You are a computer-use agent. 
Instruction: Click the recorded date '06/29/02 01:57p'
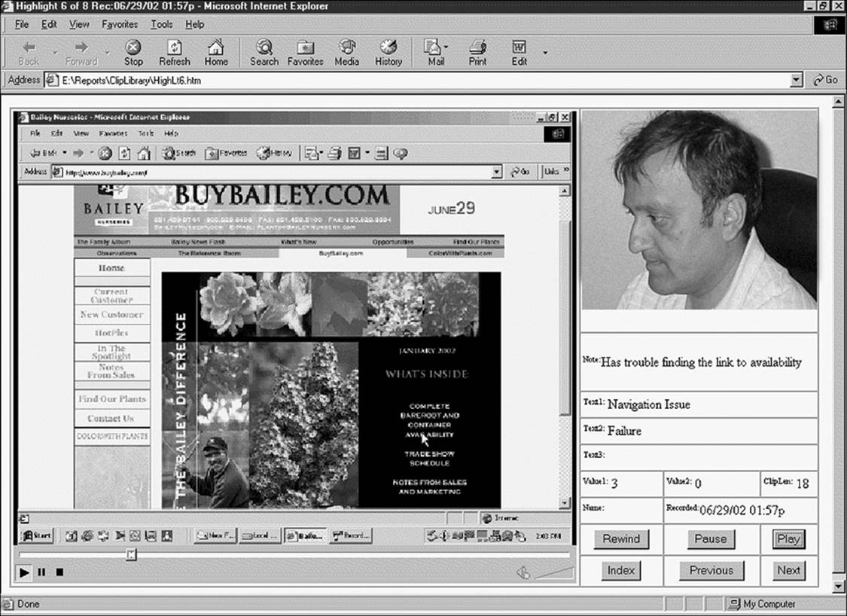point(742,510)
